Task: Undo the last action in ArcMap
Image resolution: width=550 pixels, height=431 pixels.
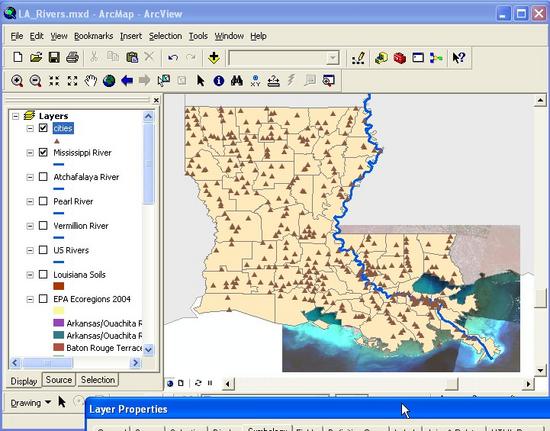Action: (x=173, y=57)
